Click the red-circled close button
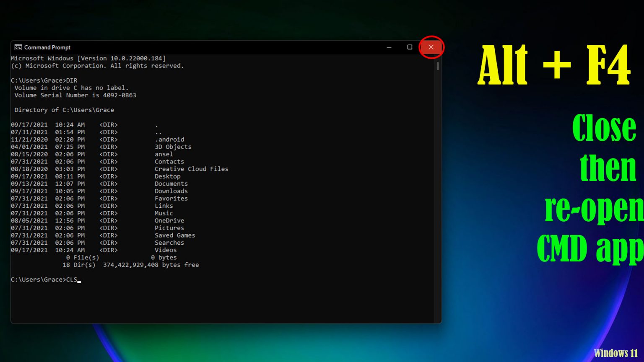The image size is (644, 362). click(431, 47)
